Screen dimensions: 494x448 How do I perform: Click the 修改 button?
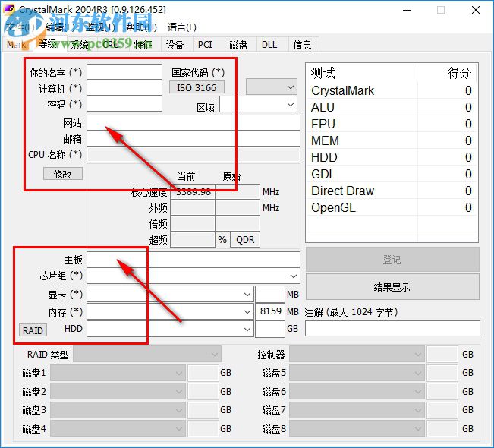(63, 174)
